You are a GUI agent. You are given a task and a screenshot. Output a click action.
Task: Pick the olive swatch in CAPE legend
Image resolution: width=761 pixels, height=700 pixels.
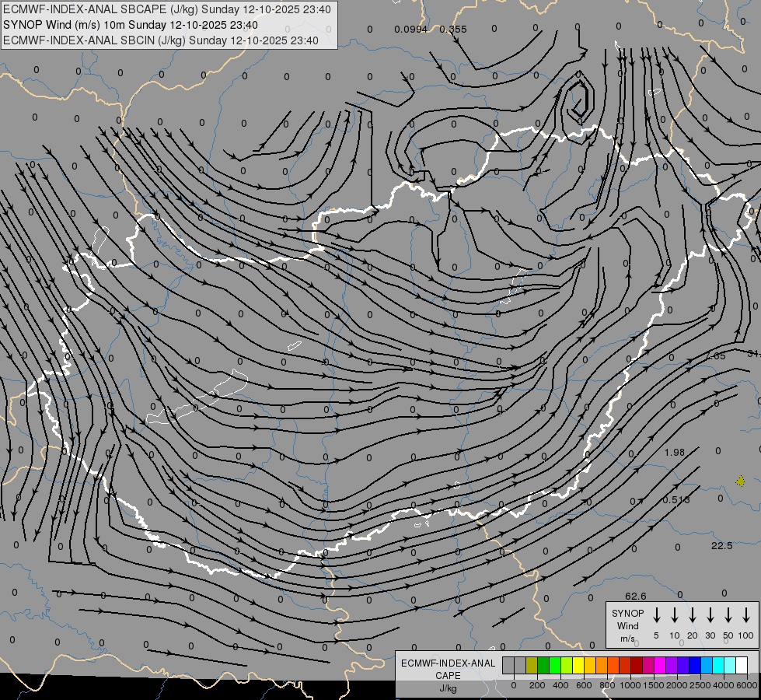532,666
